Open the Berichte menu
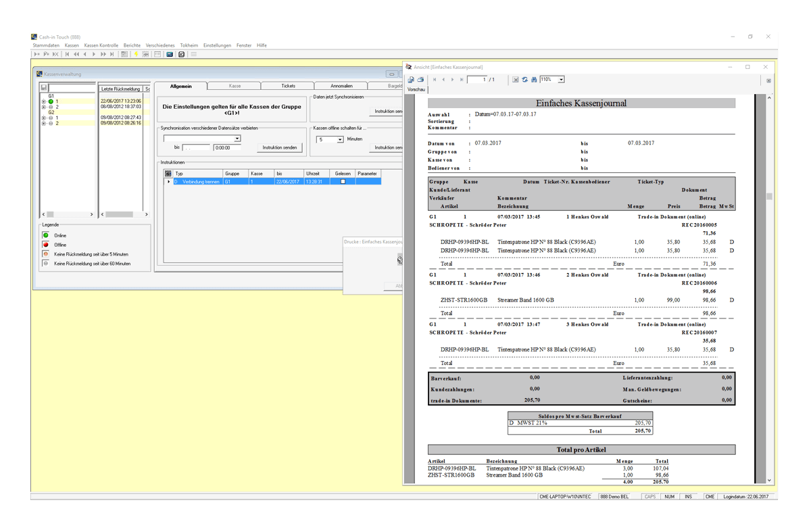Screen dimensions: 811x532 (x=132, y=45)
